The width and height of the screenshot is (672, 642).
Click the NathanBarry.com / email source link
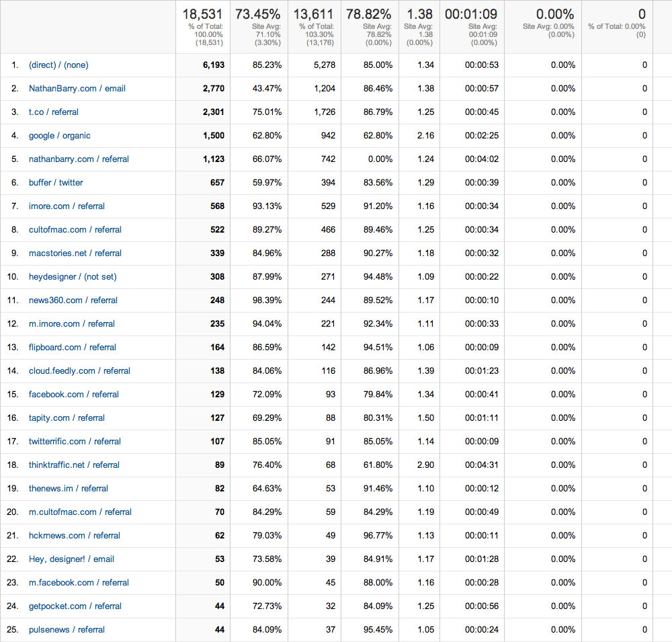pos(77,89)
